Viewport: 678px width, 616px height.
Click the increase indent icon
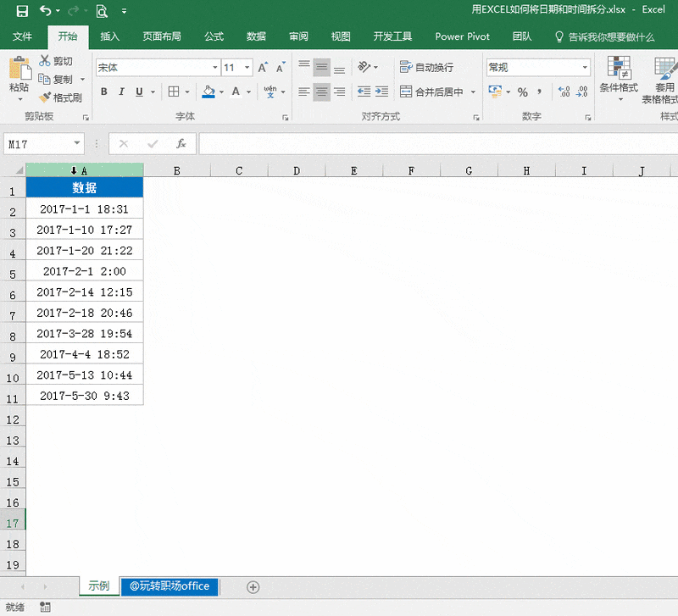[x=382, y=92]
